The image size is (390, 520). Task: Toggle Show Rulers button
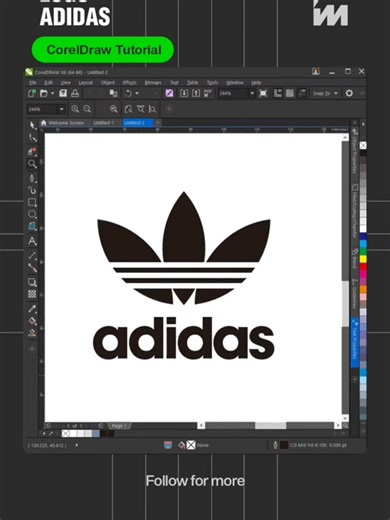click(278, 93)
